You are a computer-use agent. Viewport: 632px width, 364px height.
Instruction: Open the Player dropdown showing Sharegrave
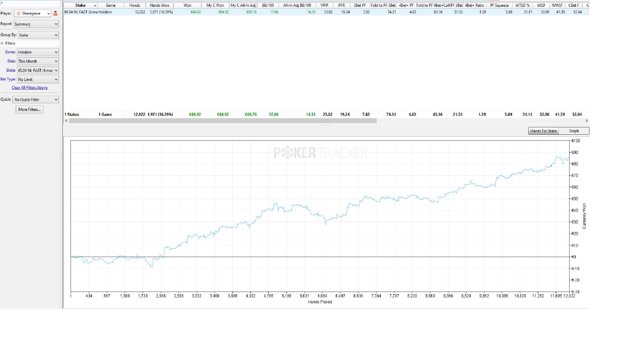point(33,13)
